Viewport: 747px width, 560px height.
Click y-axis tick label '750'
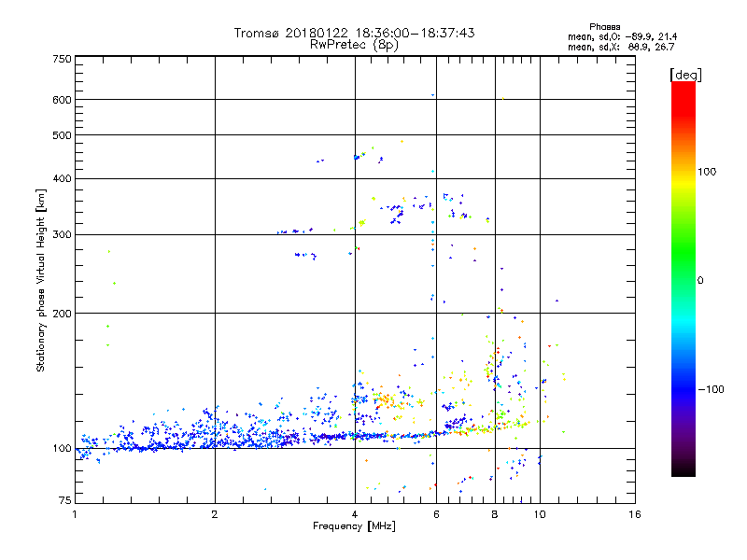click(62, 59)
